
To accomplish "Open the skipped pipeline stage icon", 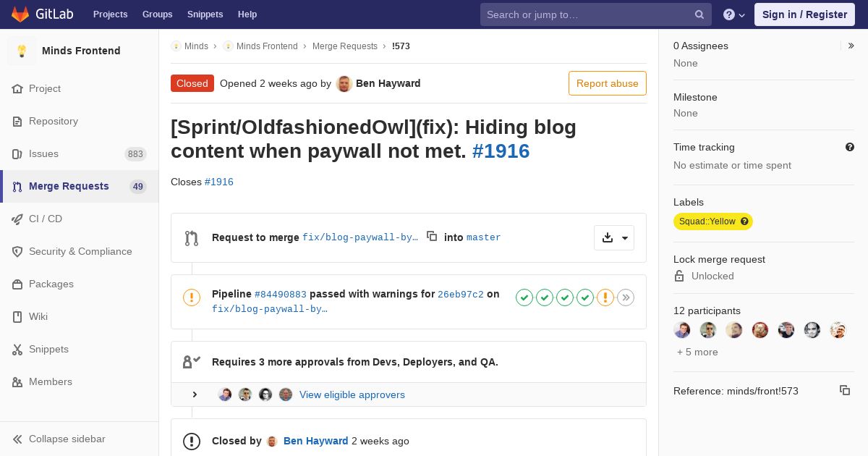I will pos(626,297).
